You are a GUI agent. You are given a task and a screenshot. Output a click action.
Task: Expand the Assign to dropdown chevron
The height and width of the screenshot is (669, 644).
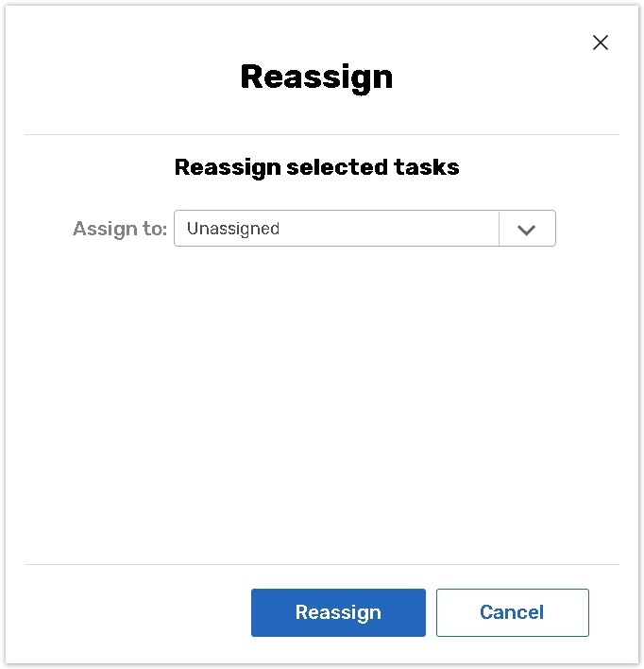tap(527, 229)
